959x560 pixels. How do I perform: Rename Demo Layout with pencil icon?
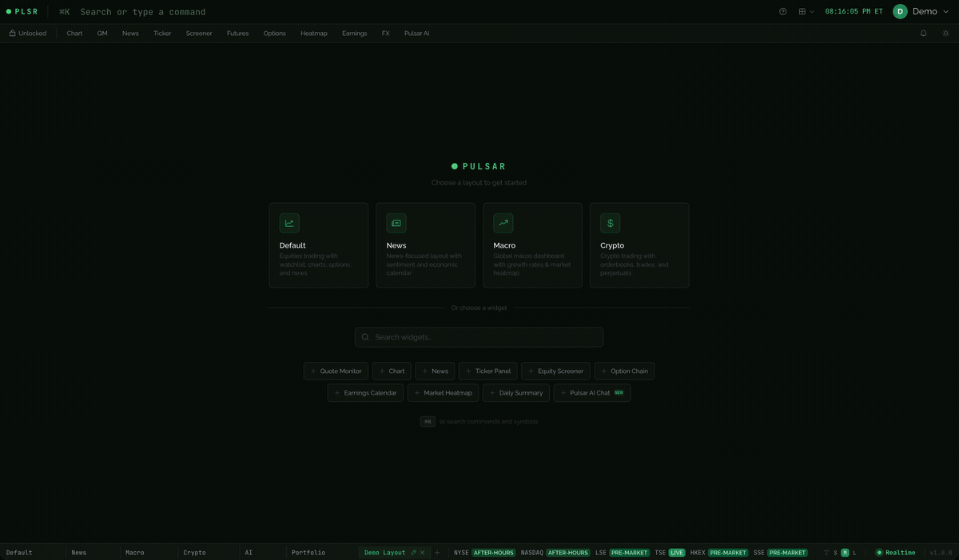[x=413, y=553]
